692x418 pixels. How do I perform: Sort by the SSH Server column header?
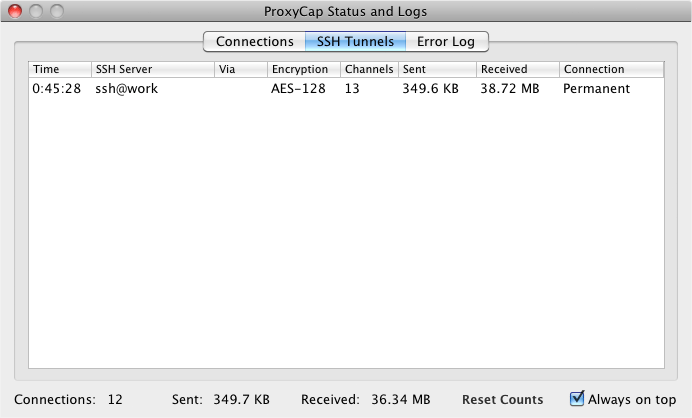152,70
